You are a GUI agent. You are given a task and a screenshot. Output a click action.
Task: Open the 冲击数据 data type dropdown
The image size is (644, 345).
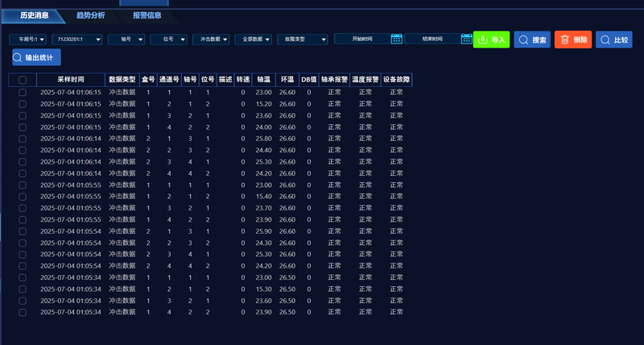point(211,39)
